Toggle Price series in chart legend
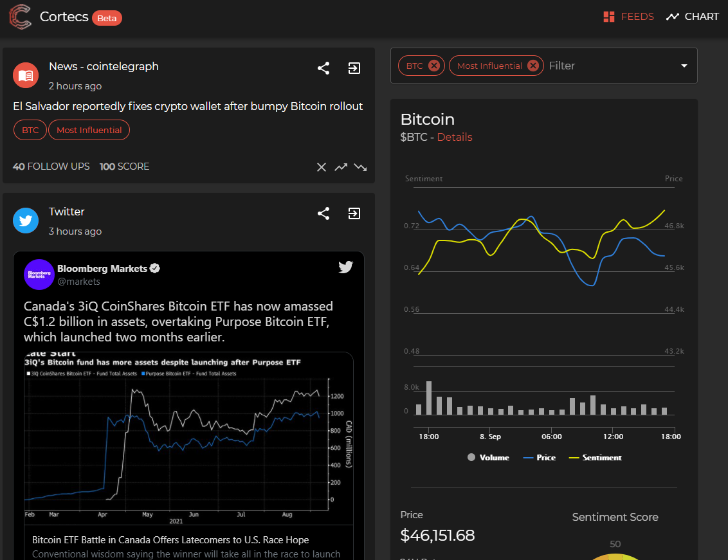Screen dimensions: 728x560 (x=540, y=457)
